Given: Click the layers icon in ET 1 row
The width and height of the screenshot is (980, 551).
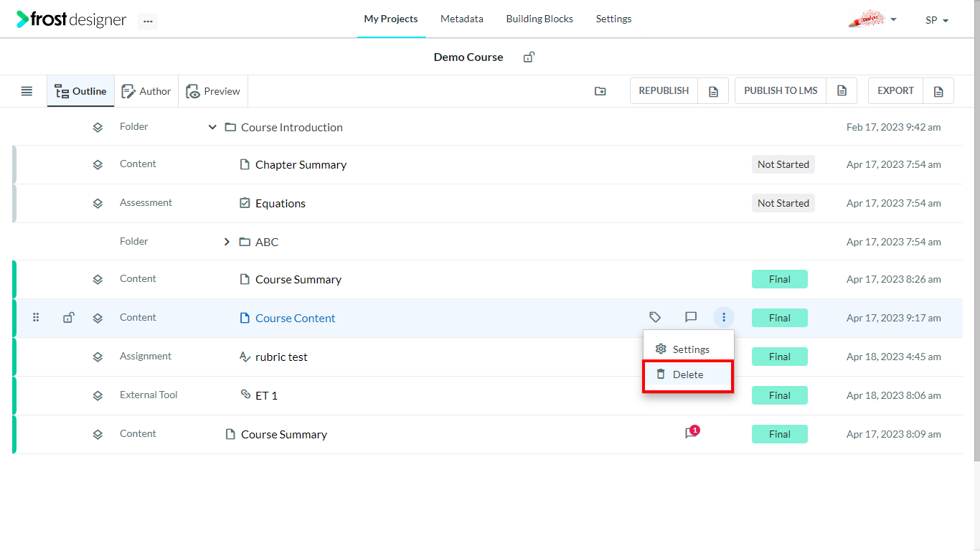Looking at the screenshot, I should [x=98, y=395].
